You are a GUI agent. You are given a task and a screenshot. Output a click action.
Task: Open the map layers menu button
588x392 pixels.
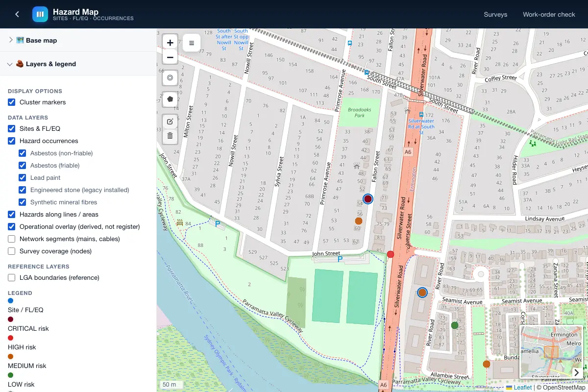pyautogui.click(x=192, y=43)
